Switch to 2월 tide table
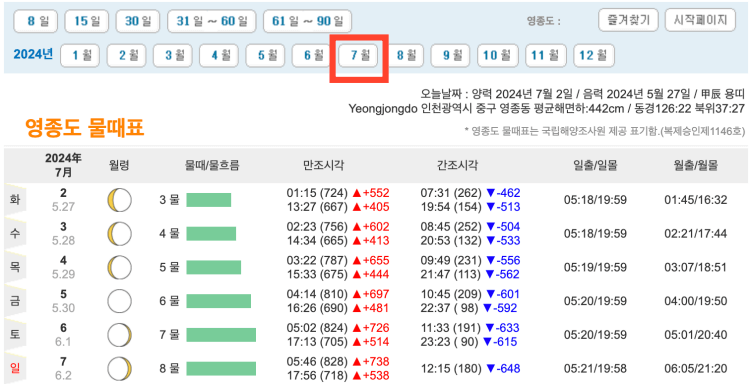 [x=126, y=55]
